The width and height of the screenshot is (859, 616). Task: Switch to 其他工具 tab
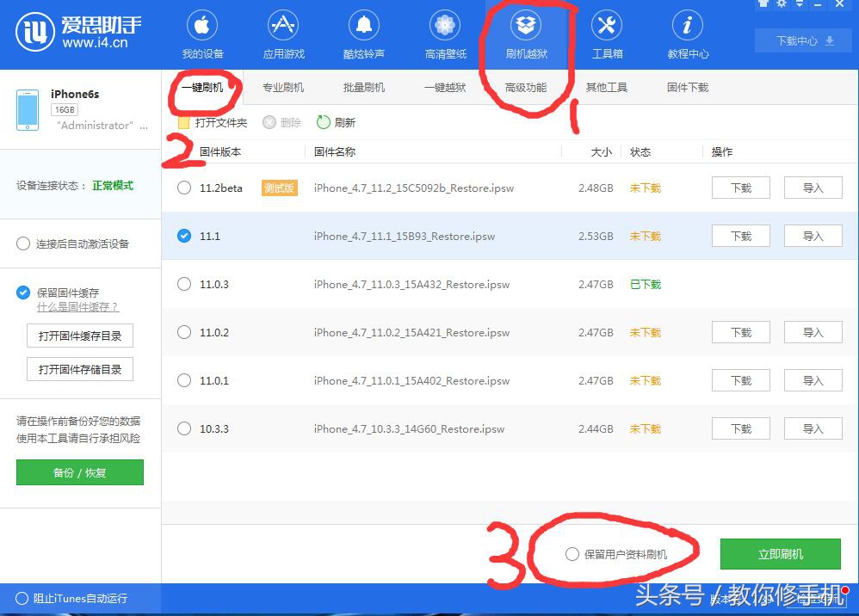click(x=607, y=88)
